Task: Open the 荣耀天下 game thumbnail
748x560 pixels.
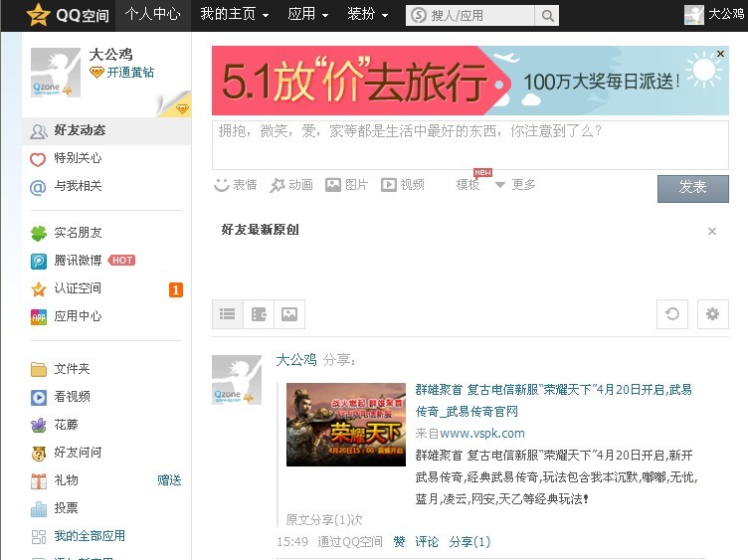Action: (346, 425)
